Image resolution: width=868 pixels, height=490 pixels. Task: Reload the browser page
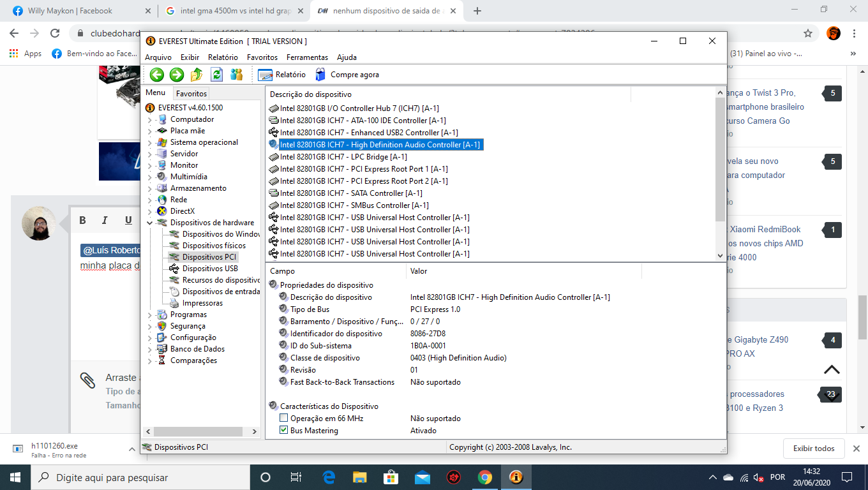(55, 33)
